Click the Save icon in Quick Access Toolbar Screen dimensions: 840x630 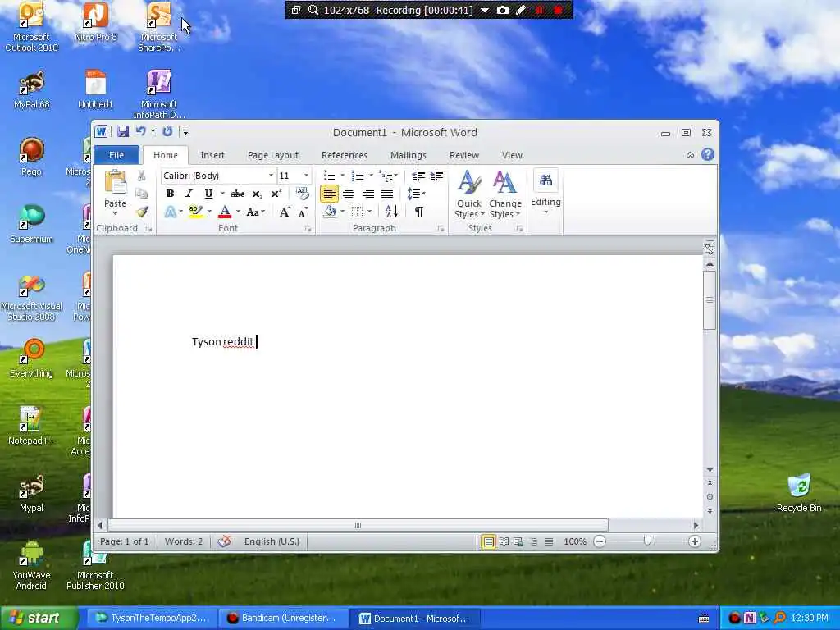[123, 131]
